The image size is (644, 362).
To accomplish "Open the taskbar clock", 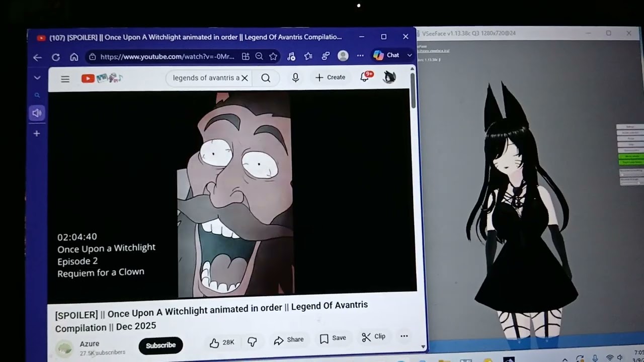I will (x=638, y=356).
